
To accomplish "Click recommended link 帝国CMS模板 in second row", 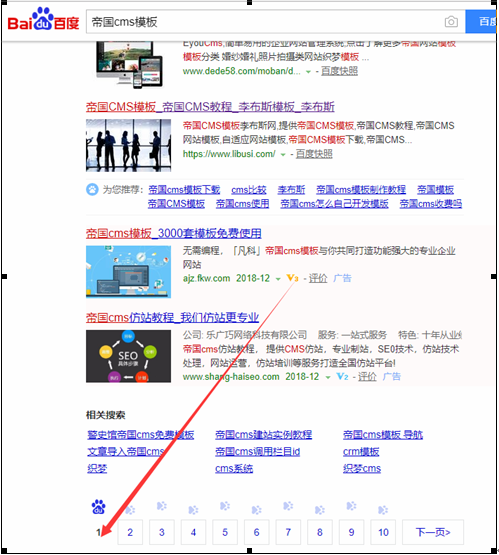I will click(176, 204).
